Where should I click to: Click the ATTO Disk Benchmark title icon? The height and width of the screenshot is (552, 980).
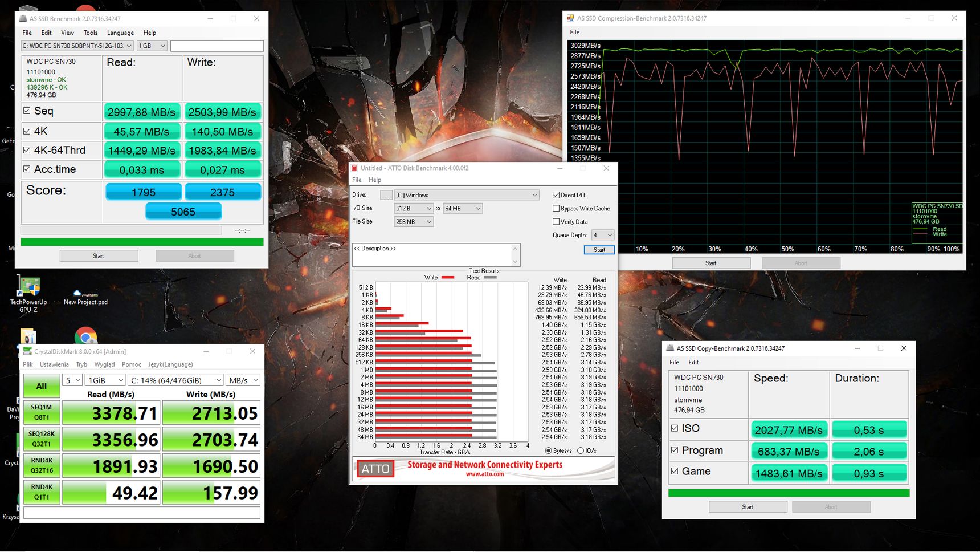click(x=354, y=168)
